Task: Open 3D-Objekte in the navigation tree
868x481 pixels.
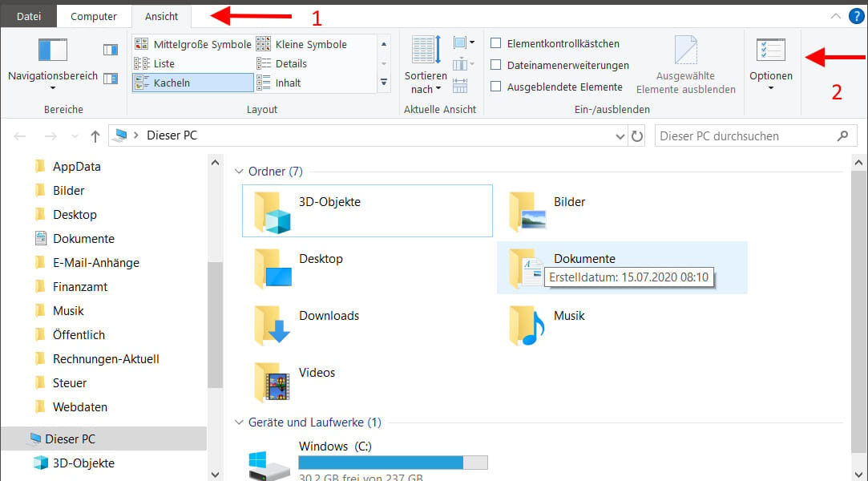Action: click(83, 463)
